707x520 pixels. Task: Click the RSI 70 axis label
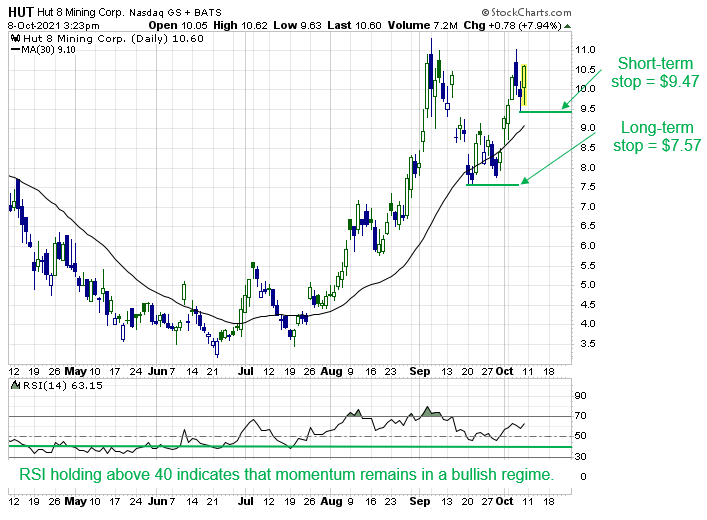[x=581, y=416]
